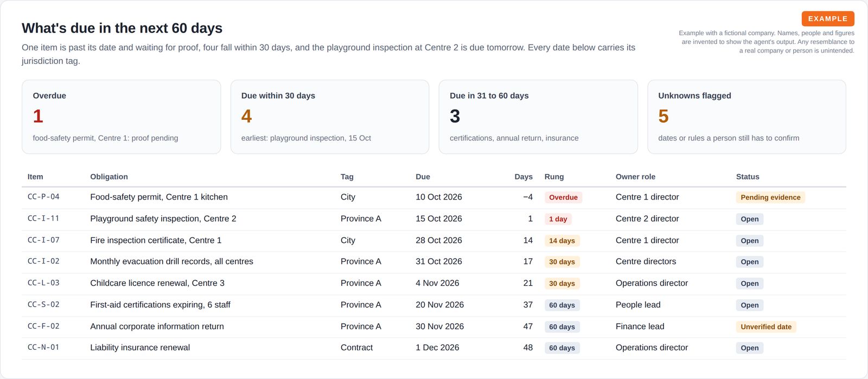View the Unknowns flagged card

(746, 117)
